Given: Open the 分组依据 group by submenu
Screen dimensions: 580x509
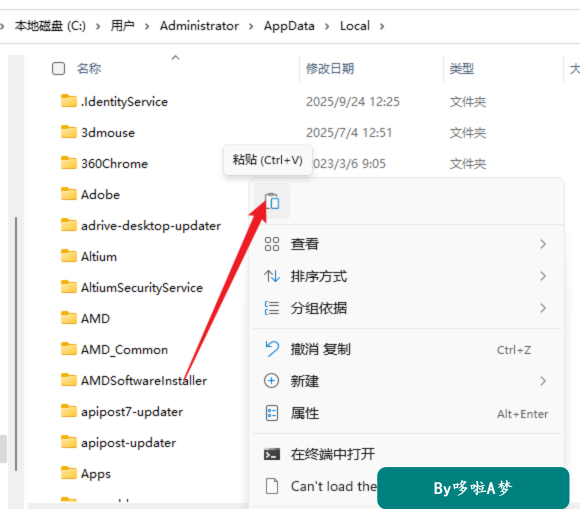Looking at the screenshot, I should click(x=406, y=308).
